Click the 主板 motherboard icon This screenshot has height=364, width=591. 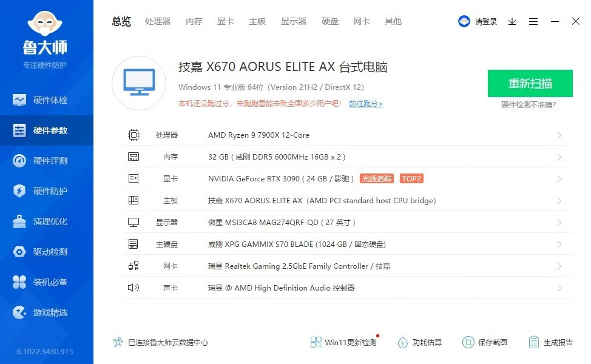tap(133, 200)
